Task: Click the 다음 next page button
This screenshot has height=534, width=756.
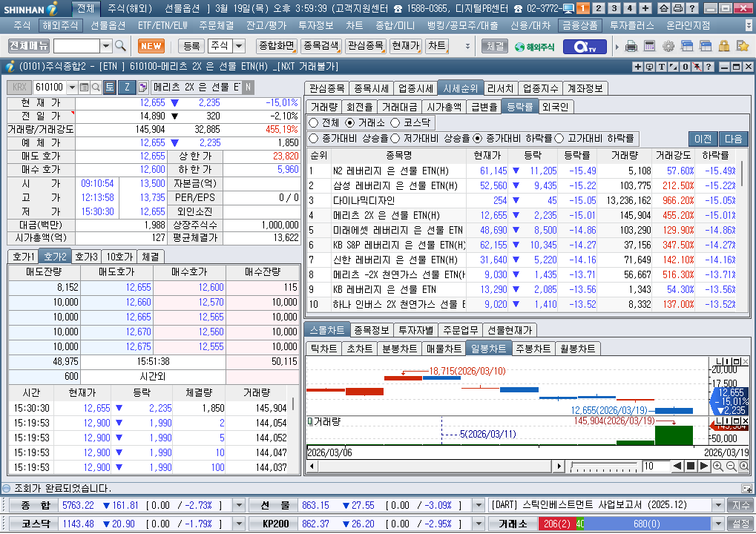Action: point(733,139)
